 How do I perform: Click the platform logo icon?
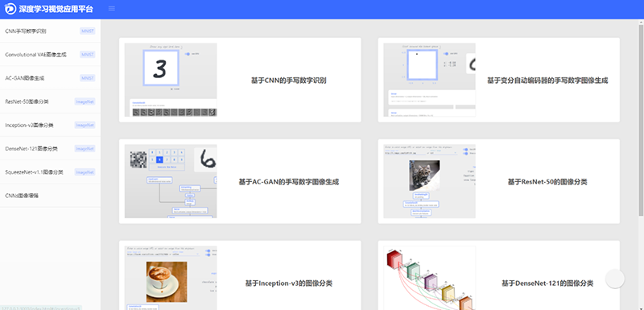(10, 9)
